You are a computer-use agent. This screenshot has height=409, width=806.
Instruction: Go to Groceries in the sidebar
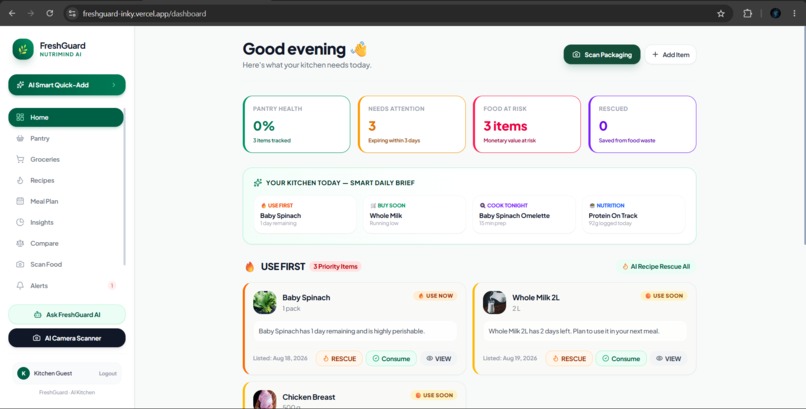(66, 159)
